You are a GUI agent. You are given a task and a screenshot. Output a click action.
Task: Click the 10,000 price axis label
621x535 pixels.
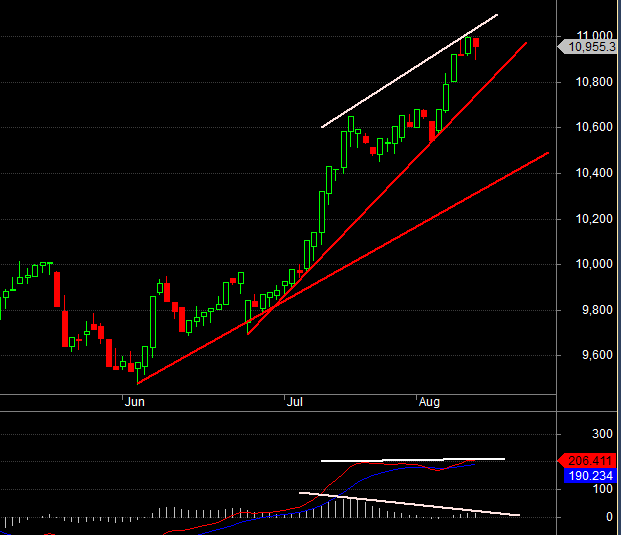pos(594,264)
